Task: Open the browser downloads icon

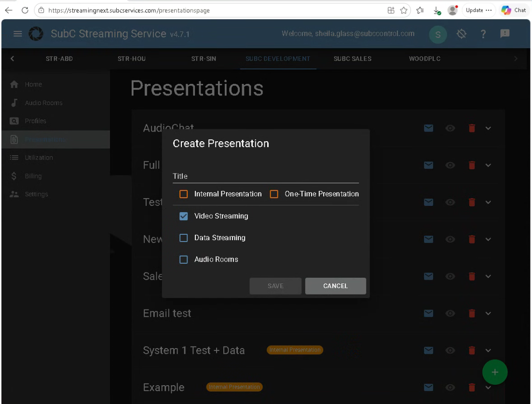Action: (x=437, y=11)
